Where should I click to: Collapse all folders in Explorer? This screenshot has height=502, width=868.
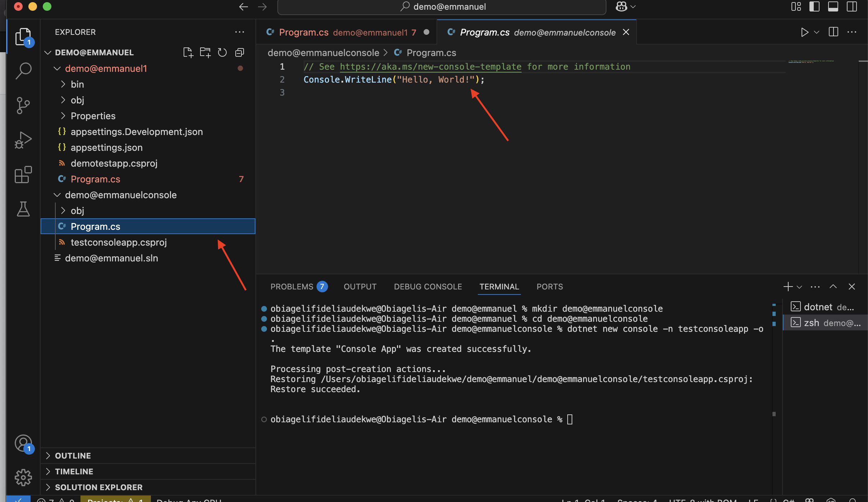pos(240,53)
